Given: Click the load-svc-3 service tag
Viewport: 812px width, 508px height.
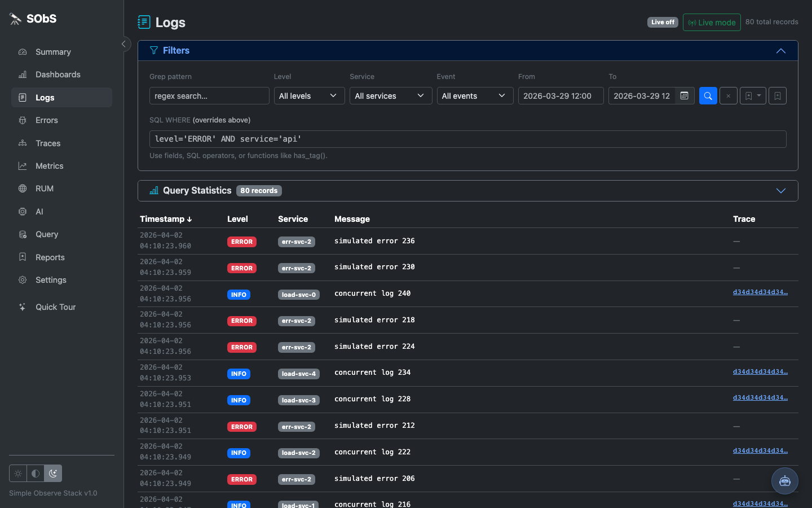Looking at the screenshot, I should (299, 400).
